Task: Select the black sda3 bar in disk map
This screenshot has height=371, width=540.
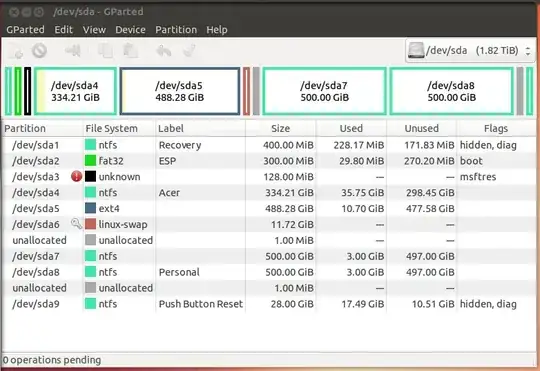Action: tap(28, 91)
